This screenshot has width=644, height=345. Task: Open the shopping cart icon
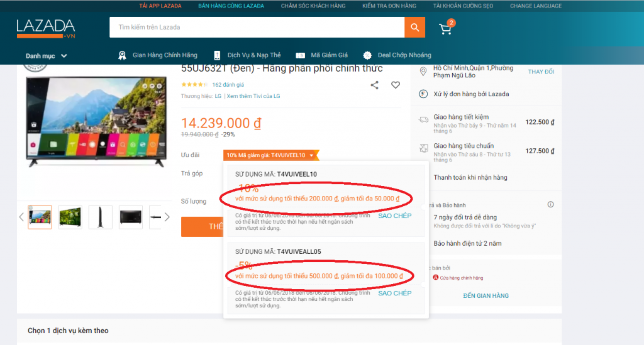click(x=446, y=28)
